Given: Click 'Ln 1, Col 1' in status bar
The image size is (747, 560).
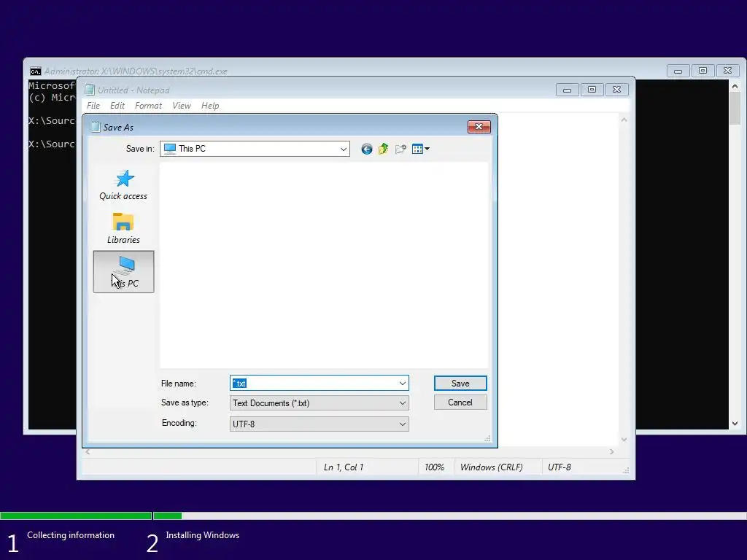Looking at the screenshot, I should [344, 467].
